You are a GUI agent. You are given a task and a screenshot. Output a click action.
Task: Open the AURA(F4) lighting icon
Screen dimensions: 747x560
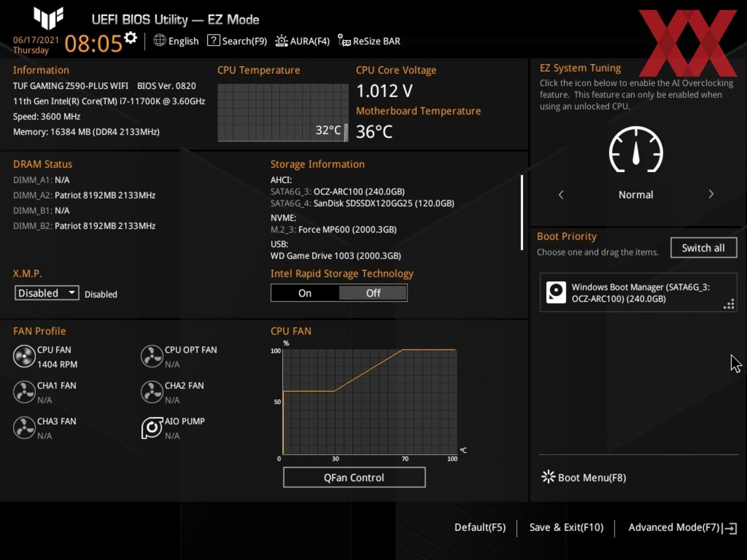tap(281, 41)
